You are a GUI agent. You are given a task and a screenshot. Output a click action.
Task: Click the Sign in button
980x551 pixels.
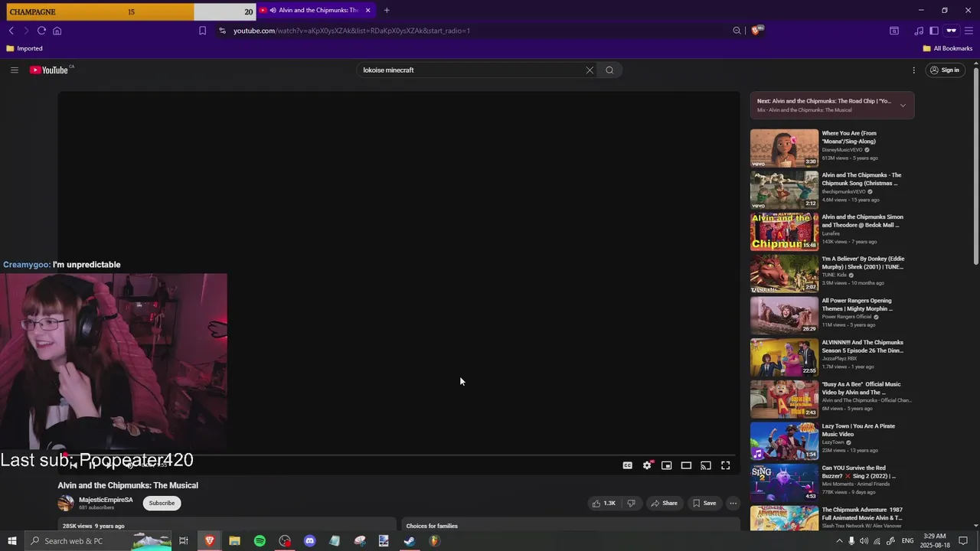click(944, 70)
